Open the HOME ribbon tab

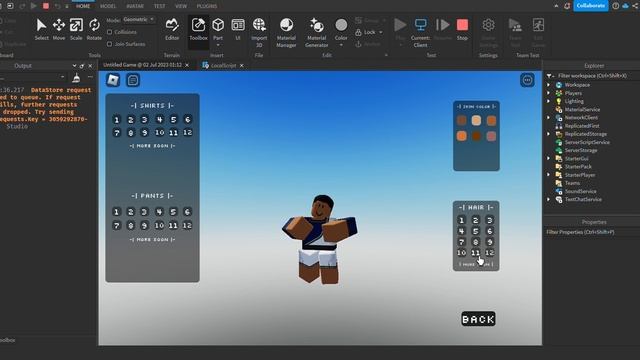(x=83, y=6)
